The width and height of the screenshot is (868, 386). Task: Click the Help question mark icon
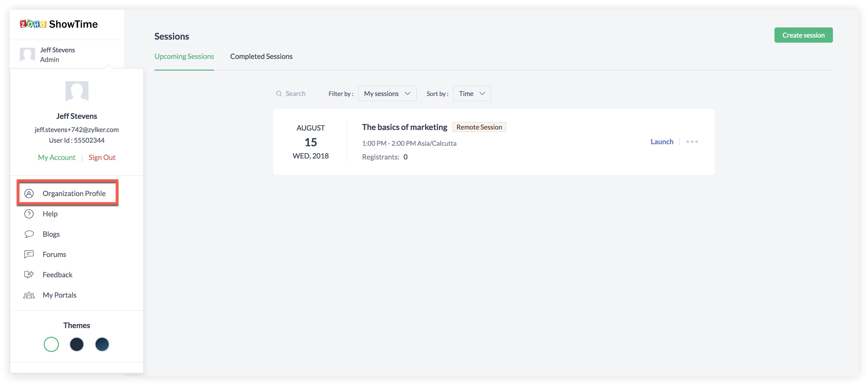(29, 214)
